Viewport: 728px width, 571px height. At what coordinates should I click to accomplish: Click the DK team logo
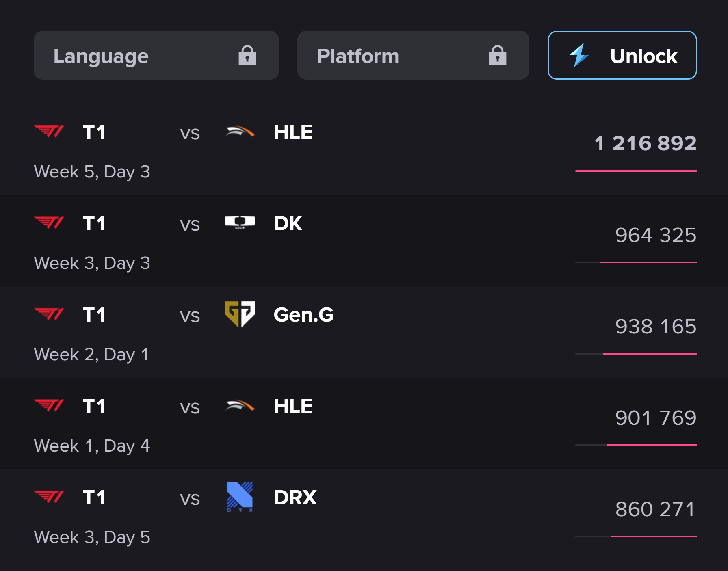pyautogui.click(x=240, y=223)
